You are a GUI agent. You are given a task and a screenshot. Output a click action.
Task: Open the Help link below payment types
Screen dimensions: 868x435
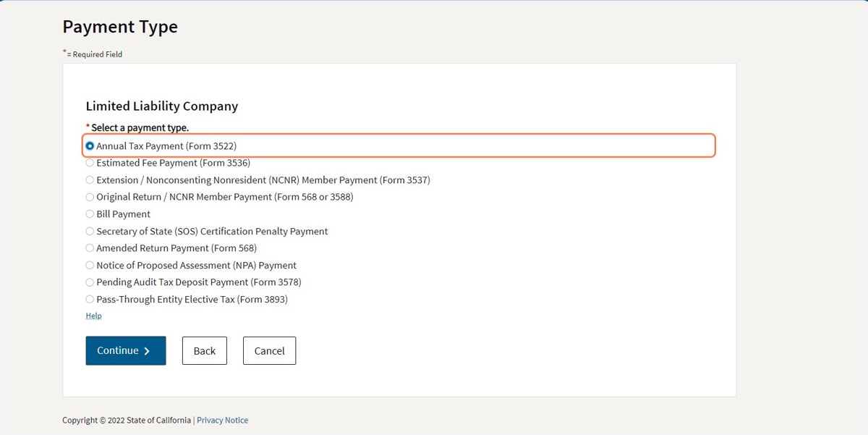pyautogui.click(x=93, y=316)
